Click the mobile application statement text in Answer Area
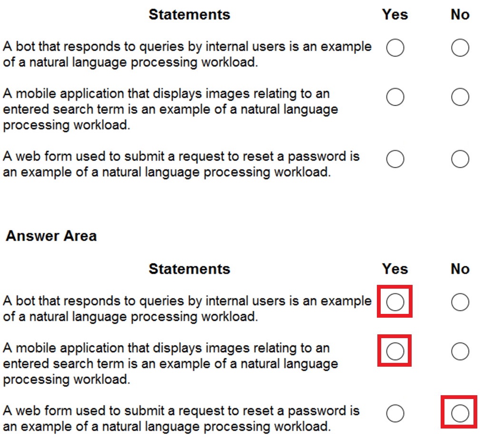493x448 pixels. [170, 364]
